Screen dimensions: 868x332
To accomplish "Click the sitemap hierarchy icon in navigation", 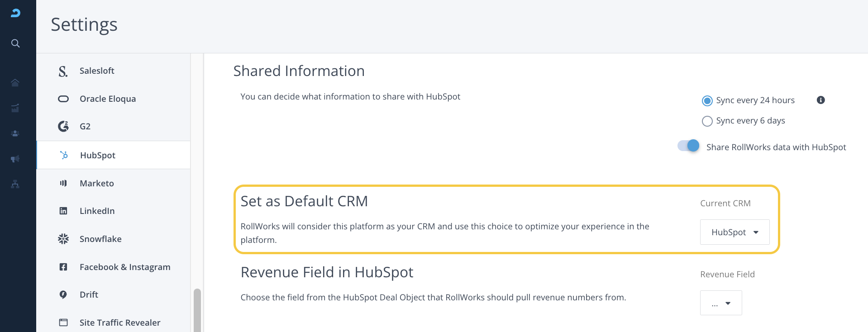I will (x=15, y=184).
